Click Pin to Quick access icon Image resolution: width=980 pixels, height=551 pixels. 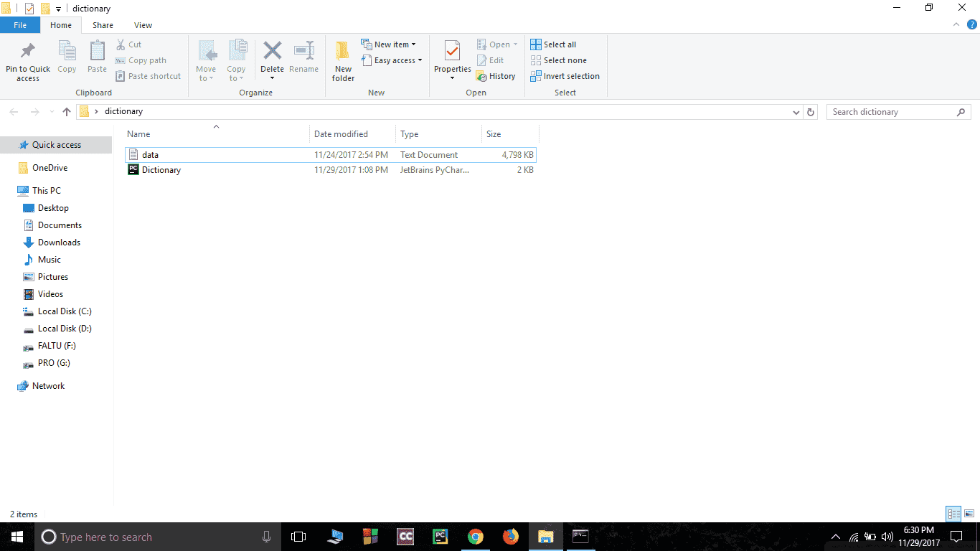tap(28, 51)
